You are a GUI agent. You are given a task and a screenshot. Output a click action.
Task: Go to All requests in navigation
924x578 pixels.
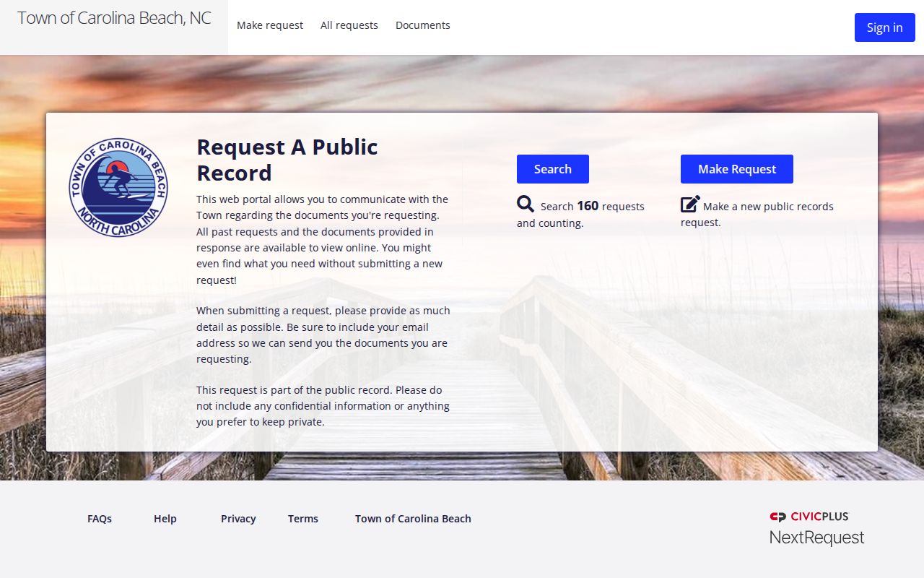(349, 25)
